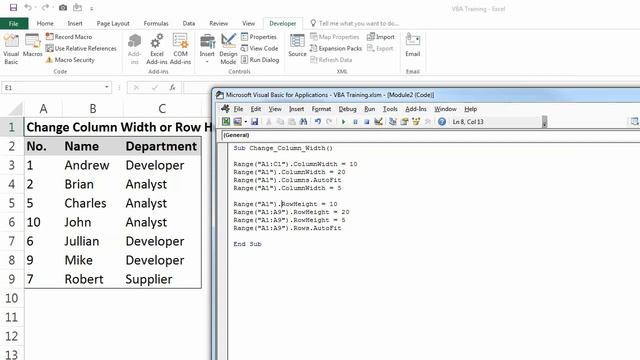Switch to the Page Layout tab
Screen dimensions: 640x360
point(113,23)
